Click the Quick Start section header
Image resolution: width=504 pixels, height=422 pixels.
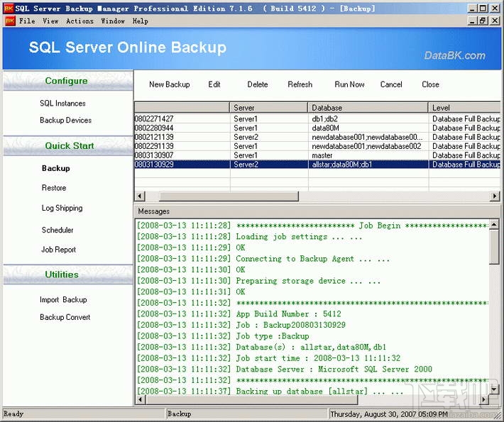68,146
